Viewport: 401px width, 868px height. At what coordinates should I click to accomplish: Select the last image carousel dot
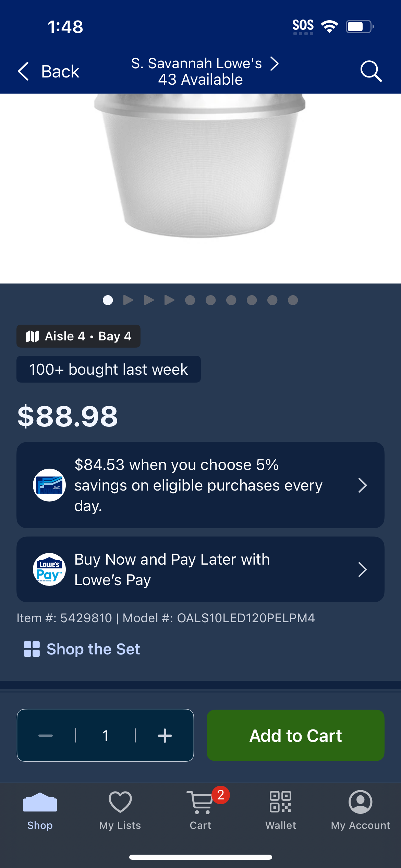coord(293,300)
